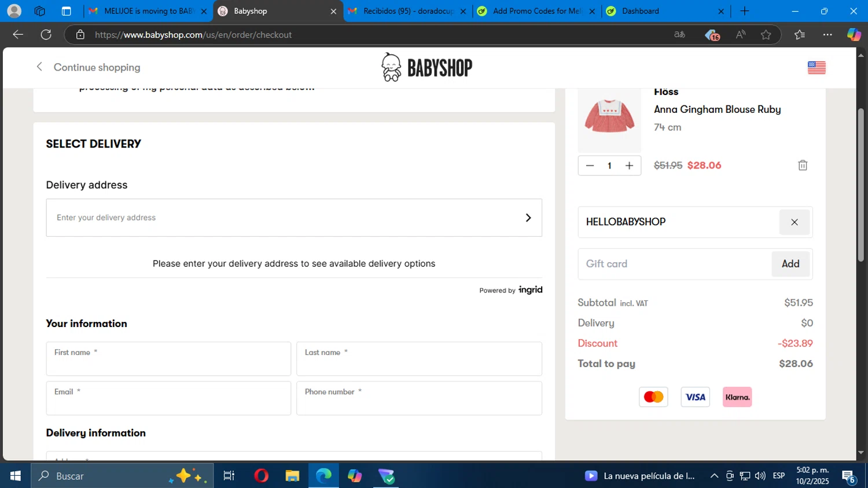Click the Klarna payment icon

pos(737,397)
